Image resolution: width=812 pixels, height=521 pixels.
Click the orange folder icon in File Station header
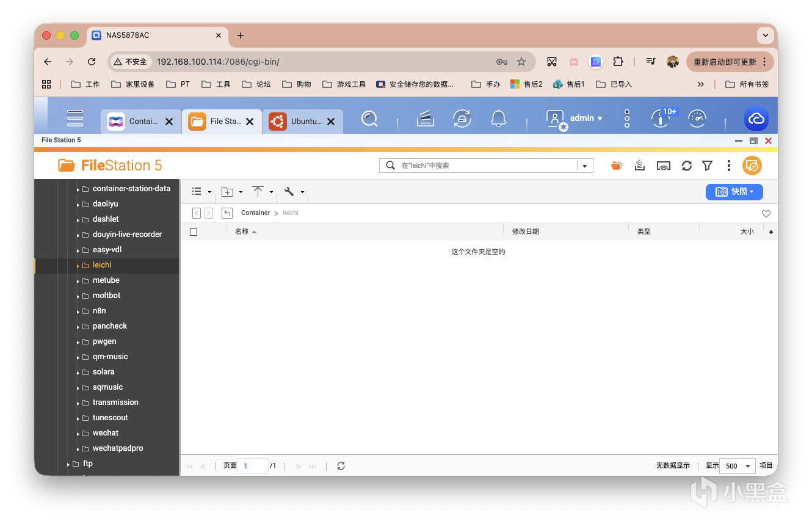(617, 166)
